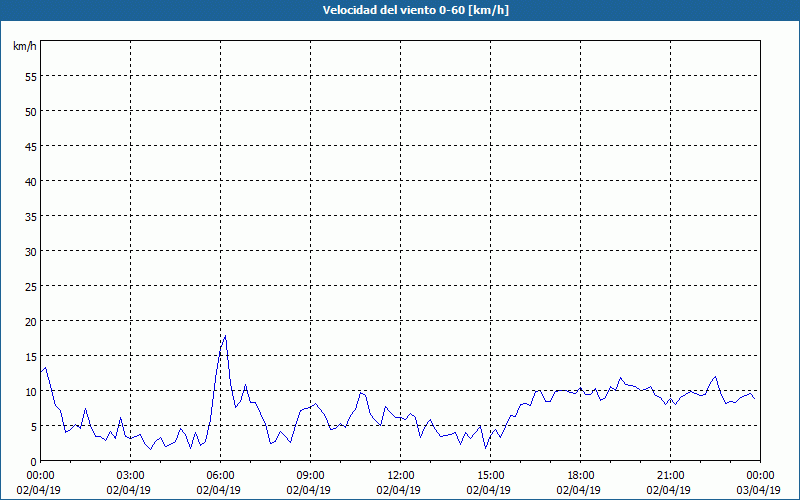Image resolution: width=800 pixels, height=500 pixels.
Task: Click the "10" y-axis label
Action: pyautogui.click(x=31, y=391)
